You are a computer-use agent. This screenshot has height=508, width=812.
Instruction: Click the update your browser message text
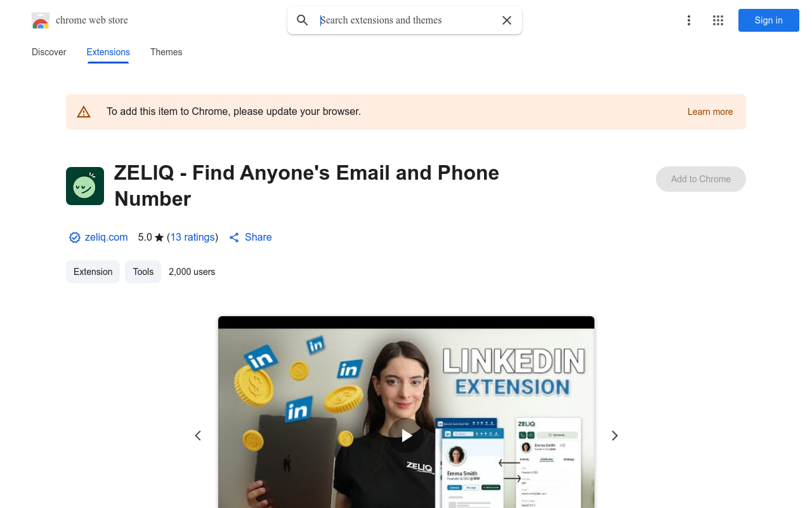click(x=233, y=112)
